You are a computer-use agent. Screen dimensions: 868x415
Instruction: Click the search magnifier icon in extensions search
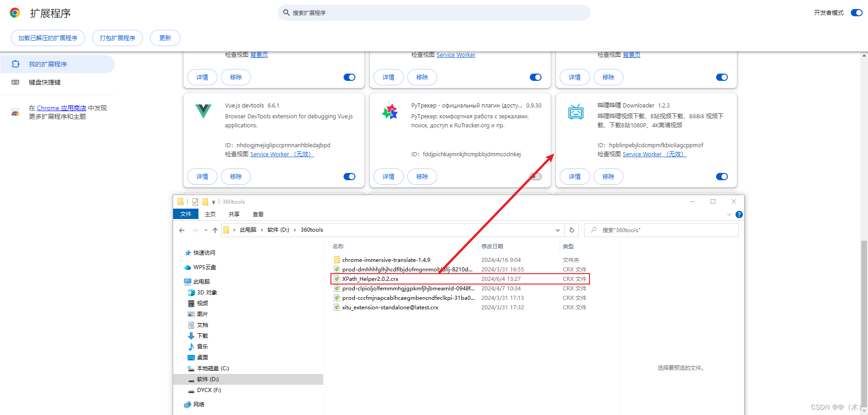pyautogui.click(x=286, y=13)
